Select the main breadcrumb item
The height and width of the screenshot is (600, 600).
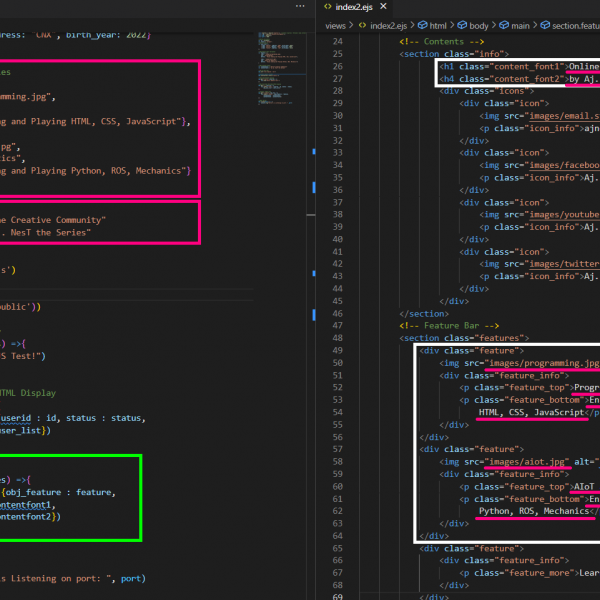521,24
